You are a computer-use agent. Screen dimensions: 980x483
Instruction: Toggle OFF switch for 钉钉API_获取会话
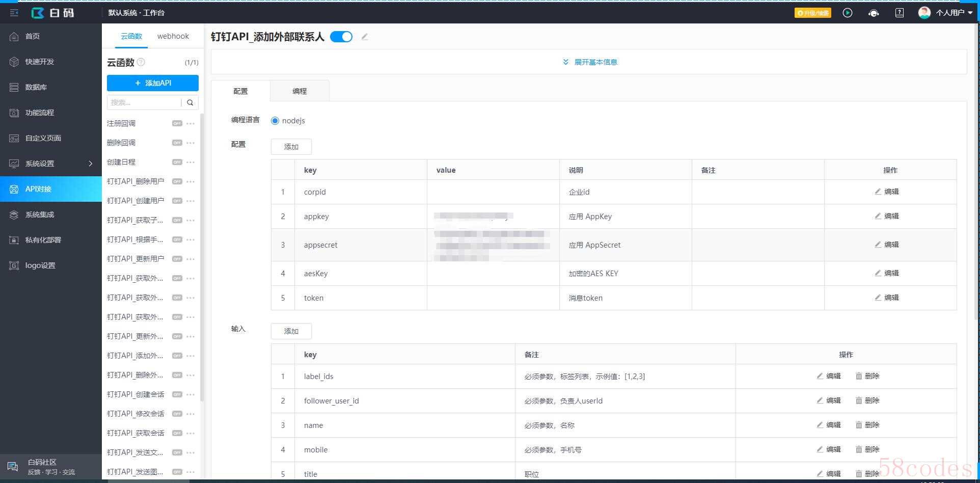(177, 433)
